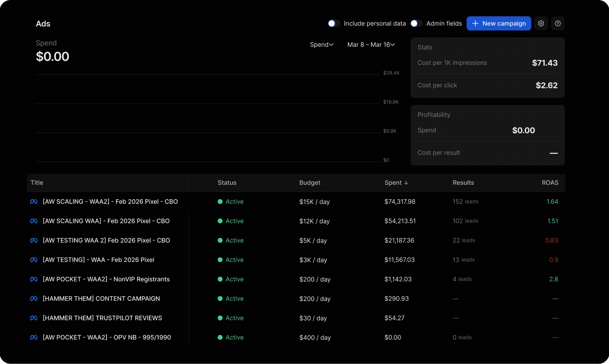Click the $21,187.36 spent value
The height and width of the screenshot is (364, 609).
399,240
